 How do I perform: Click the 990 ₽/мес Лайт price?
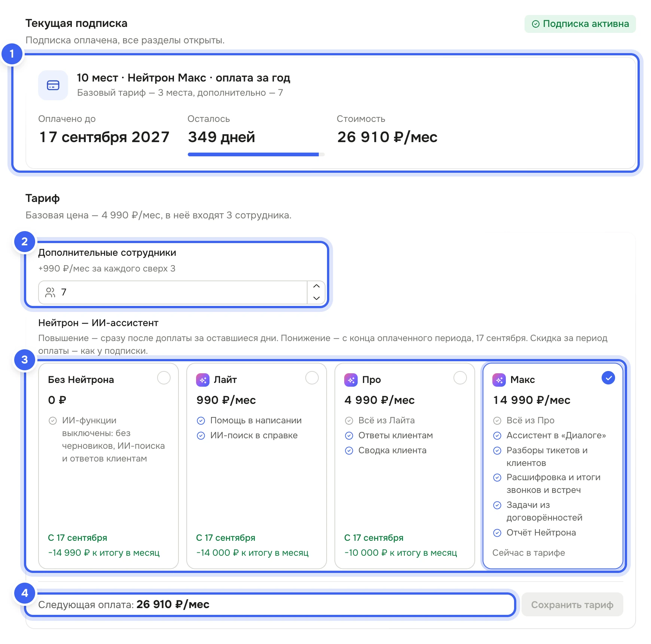226,400
